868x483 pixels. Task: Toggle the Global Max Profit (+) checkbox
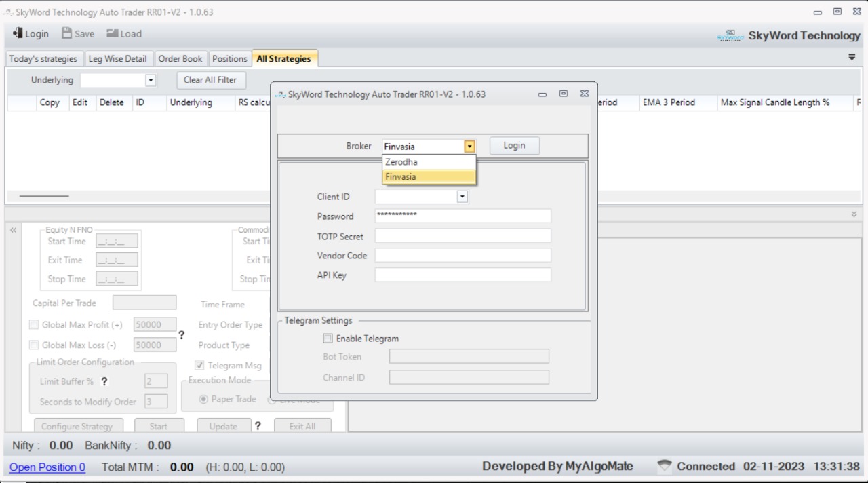(x=34, y=325)
